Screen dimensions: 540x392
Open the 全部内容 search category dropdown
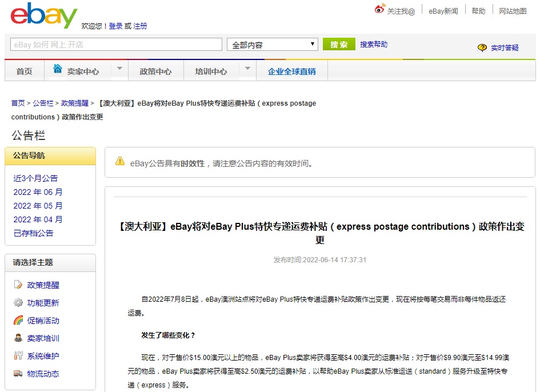pyautogui.click(x=272, y=45)
